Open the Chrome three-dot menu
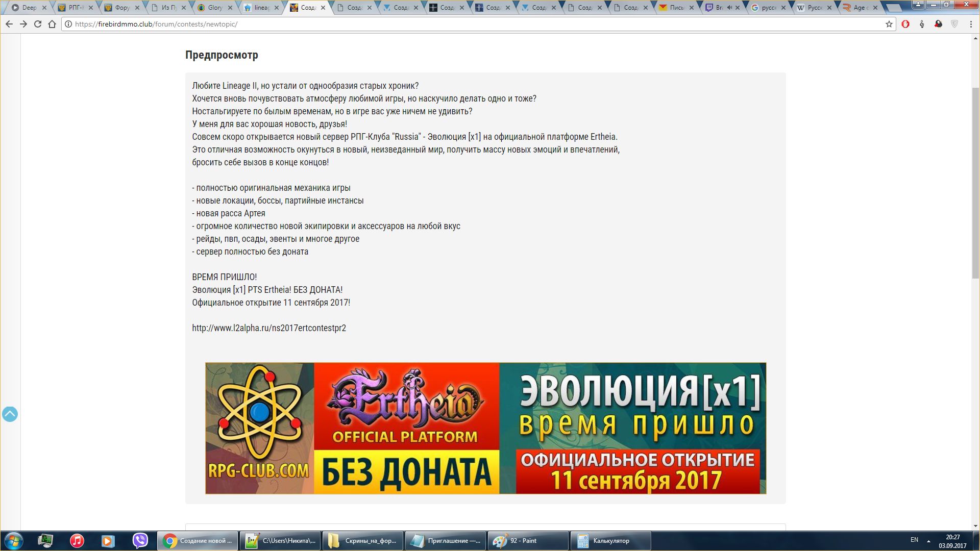Viewport: 980px width, 551px height. click(x=970, y=24)
